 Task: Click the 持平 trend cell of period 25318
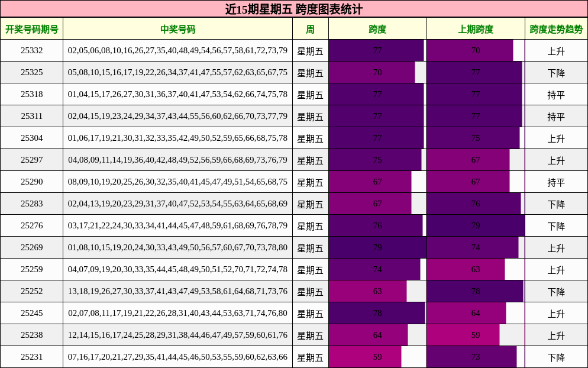pyautogui.click(x=556, y=95)
